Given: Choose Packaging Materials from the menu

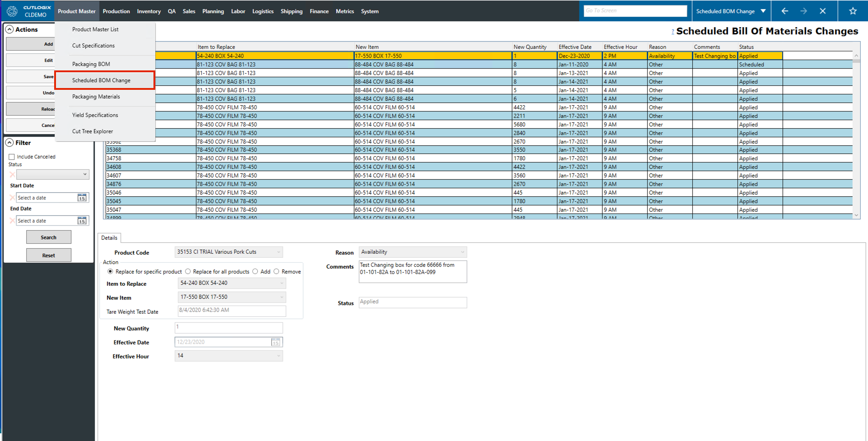Looking at the screenshot, I should (x=96, y=97).
